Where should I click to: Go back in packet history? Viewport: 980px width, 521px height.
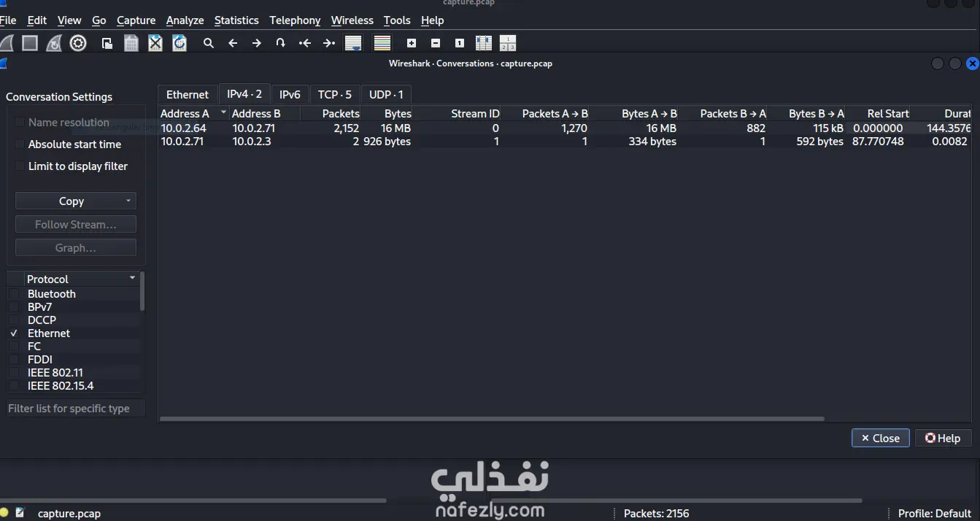[233, 43]
